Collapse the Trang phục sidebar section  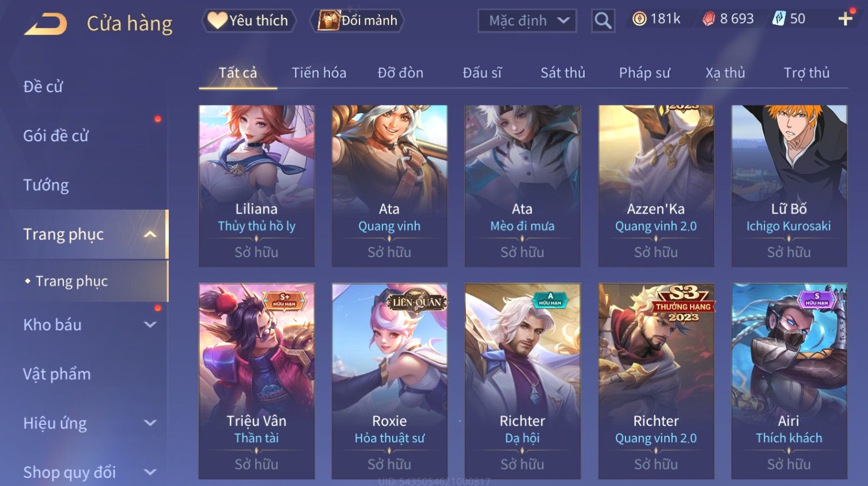click(150, 234)
